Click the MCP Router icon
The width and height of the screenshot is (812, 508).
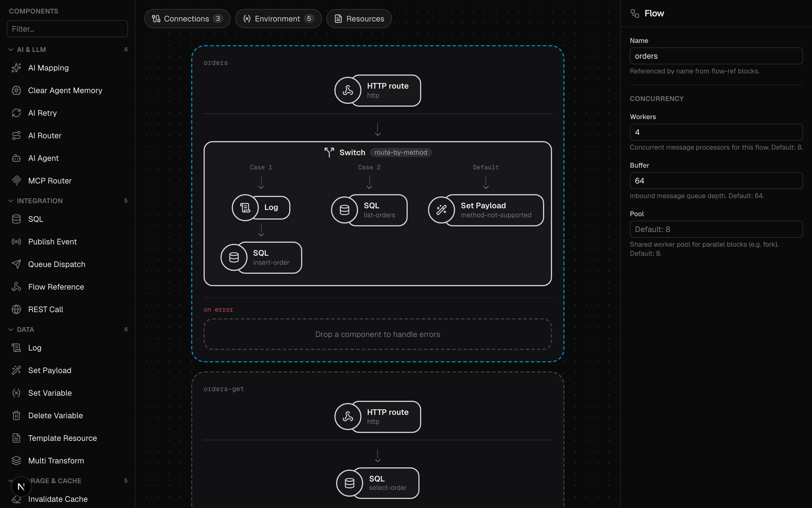point(16,180)
